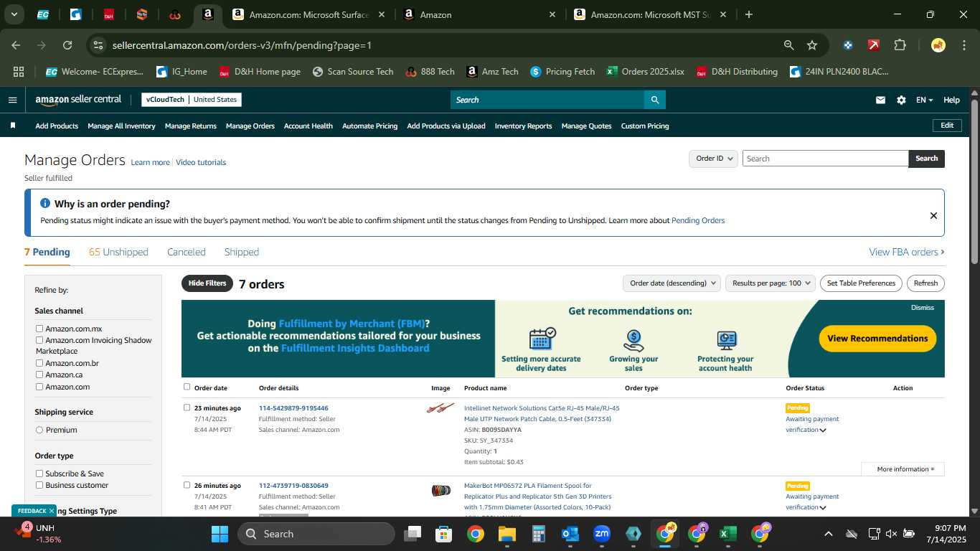980x551 pixels.
Task: Open the mail messages icon
Action: 880,100
